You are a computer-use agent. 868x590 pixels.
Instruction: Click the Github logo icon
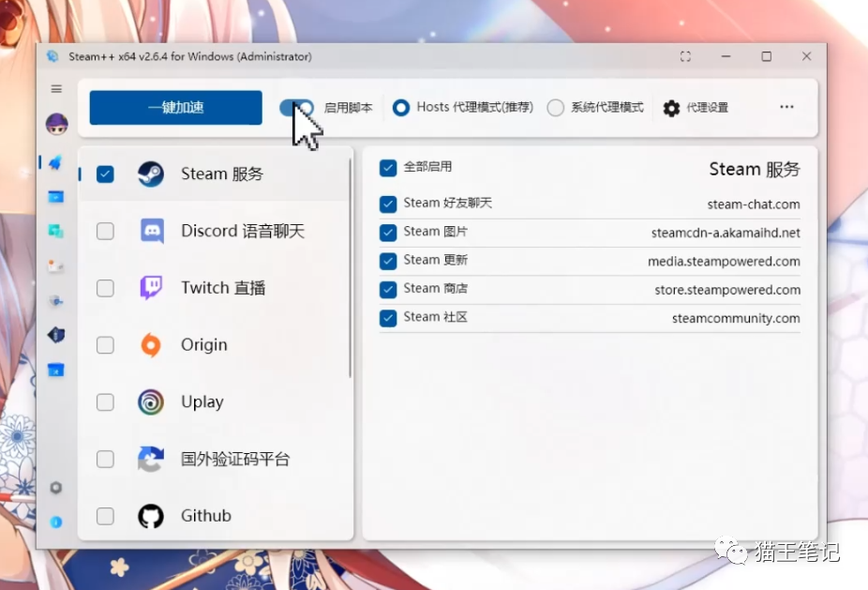(x=151, y=516)
